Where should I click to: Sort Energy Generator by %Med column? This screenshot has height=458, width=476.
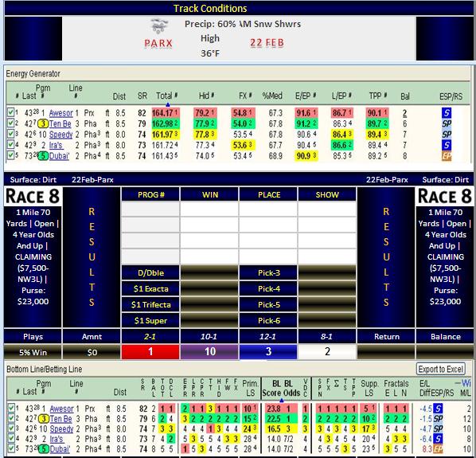[x=272, y=96]
